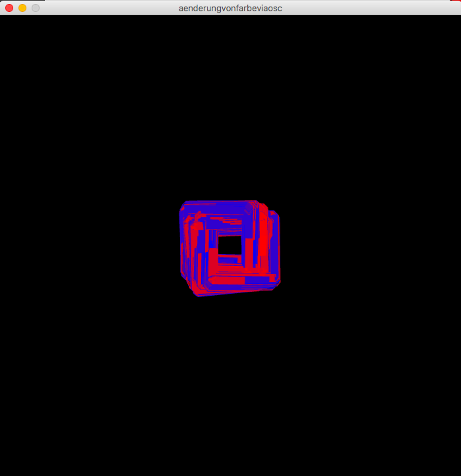Minimize the sketch window with yellow button

click(22, 8)
